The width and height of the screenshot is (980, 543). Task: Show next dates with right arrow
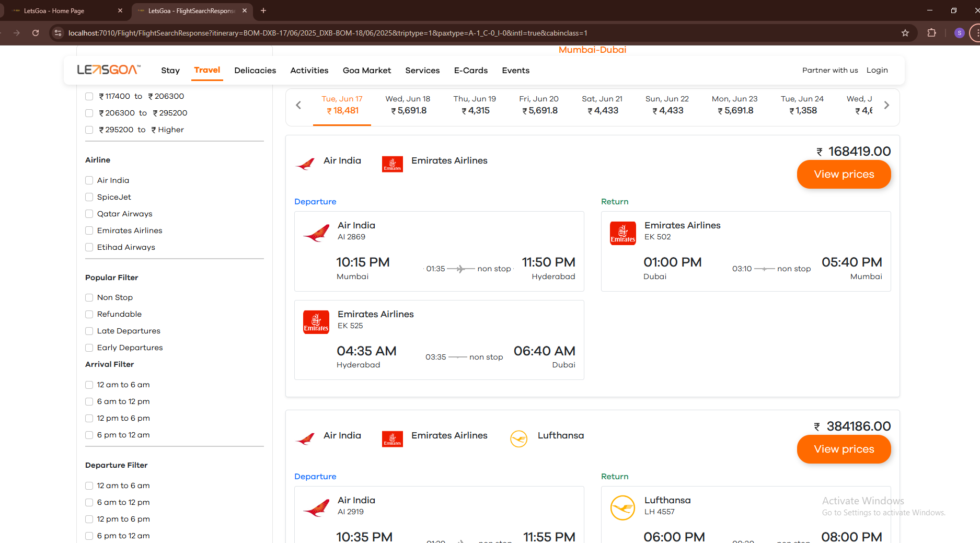pyautogui.click(x=886, y=105)
